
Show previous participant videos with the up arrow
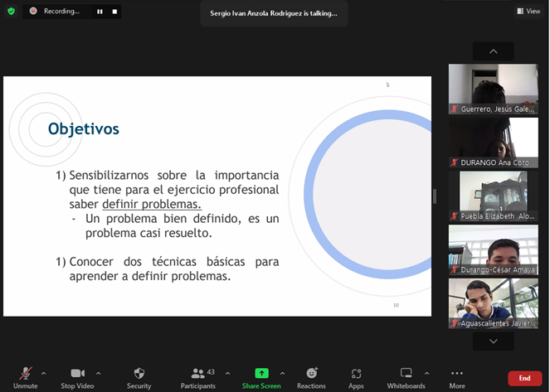(494, 51)
